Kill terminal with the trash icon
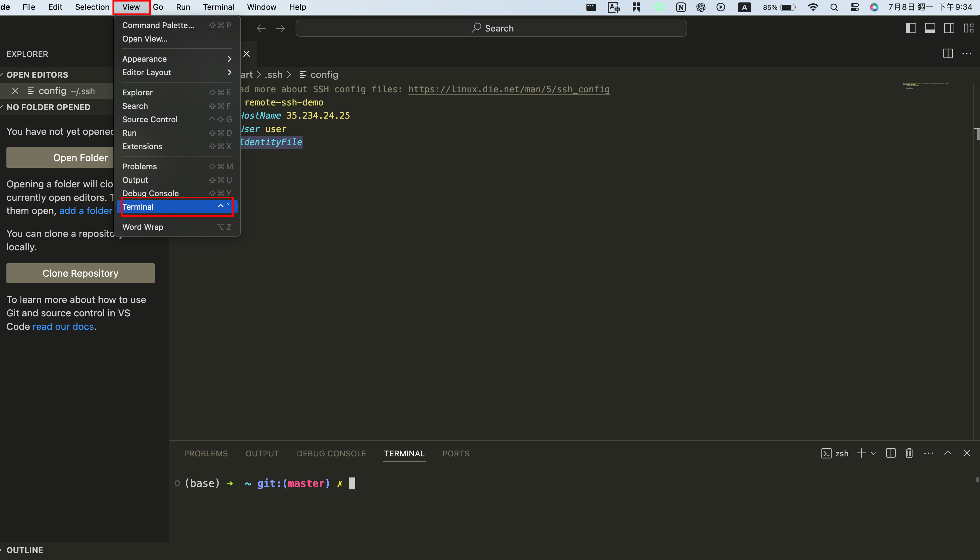 pos(909,453)
